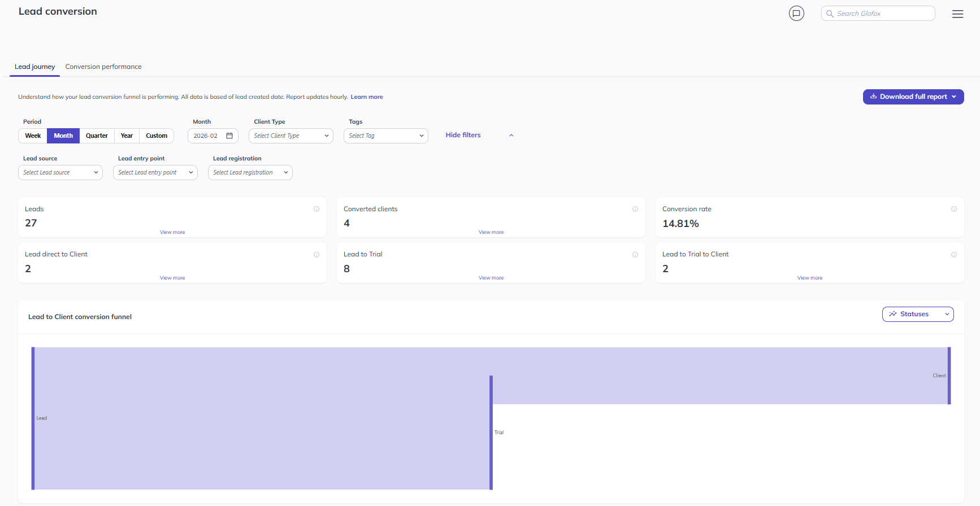Select the Custom period option
This screenshot has height=506, width=980.
tap(157, 136)
